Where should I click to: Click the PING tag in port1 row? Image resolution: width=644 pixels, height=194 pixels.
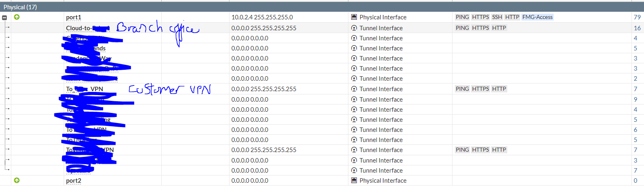(462, 17)
